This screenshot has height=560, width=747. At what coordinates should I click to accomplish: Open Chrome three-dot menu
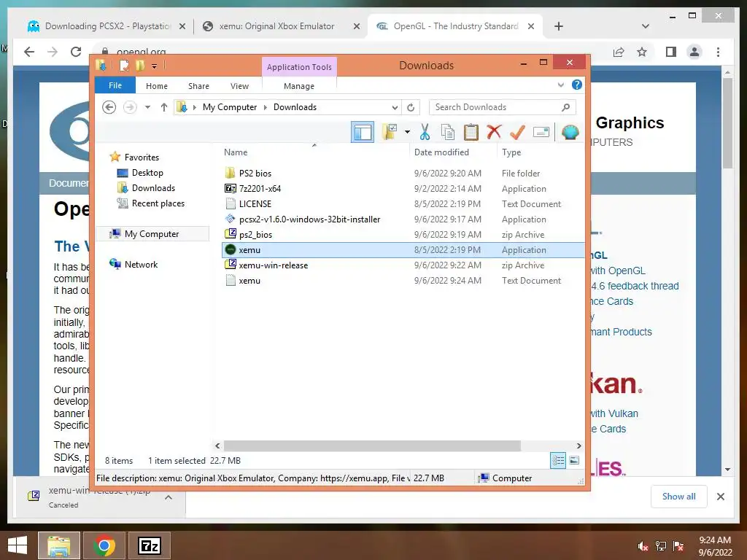(718, 52)
